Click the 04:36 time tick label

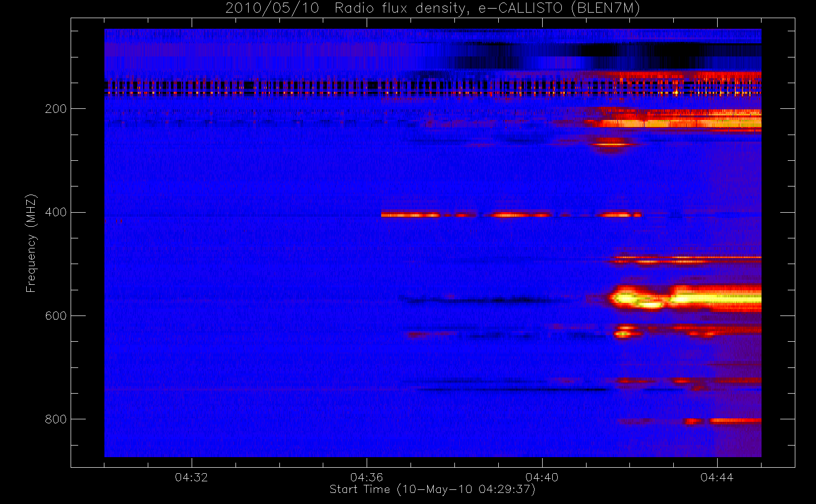click(367, 477)
